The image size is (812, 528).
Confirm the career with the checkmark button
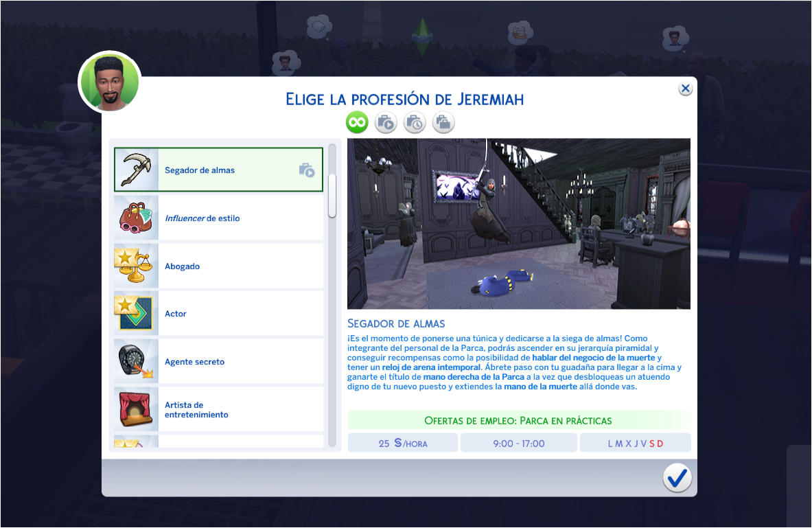point(677,478)
